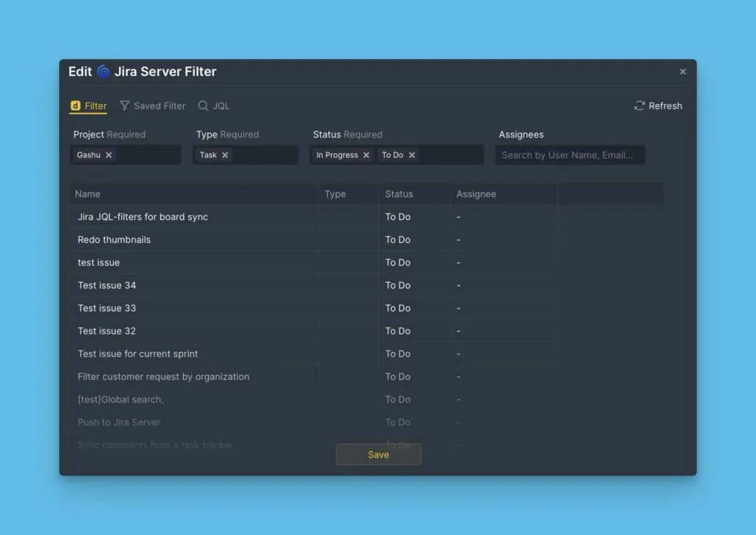Select the Redo thumbnails issue row
Viewport: 756px width, 535px height.
pos(114,240)
